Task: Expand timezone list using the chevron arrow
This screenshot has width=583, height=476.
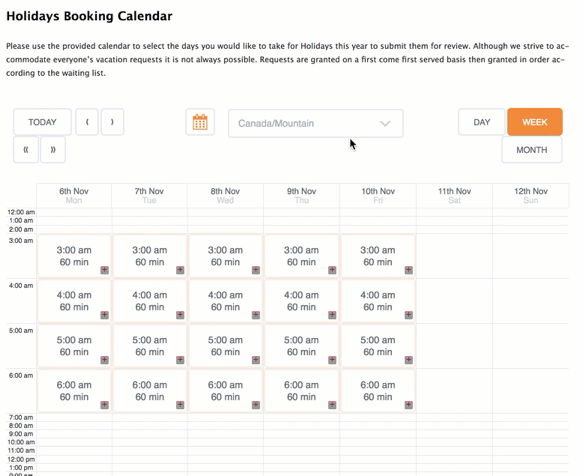Action: [x=385, y=123]
